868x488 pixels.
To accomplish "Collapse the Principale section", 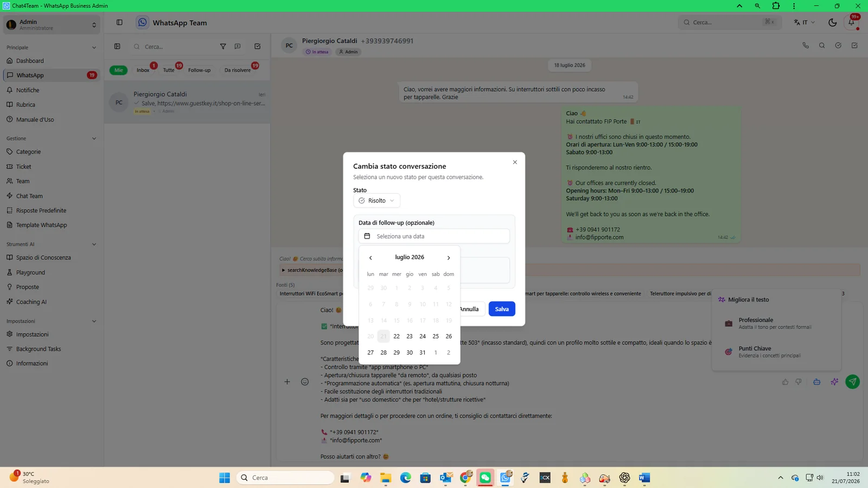I will click(x=94, y=48).
